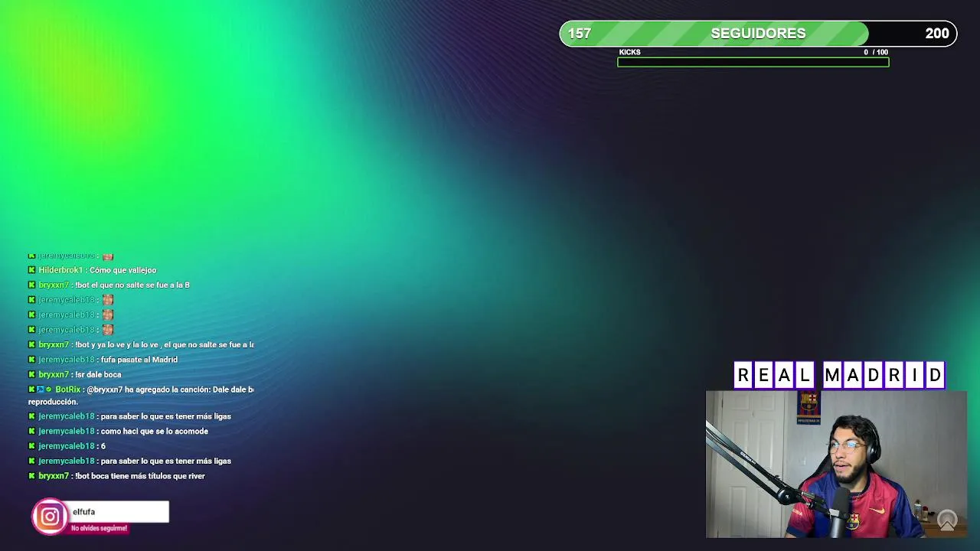980x551 pixels.
Task: Click the letter M tile
Action: click(x=832, y=376)
